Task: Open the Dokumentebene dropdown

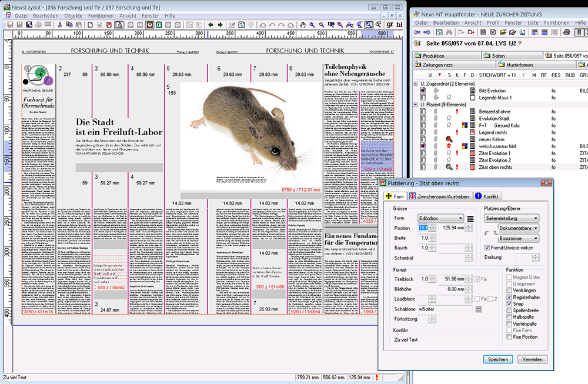Action: click(x=519, y=228)
